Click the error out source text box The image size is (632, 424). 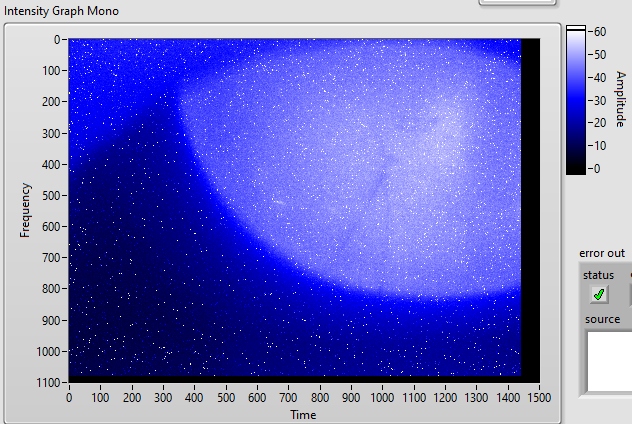[609, 361]
